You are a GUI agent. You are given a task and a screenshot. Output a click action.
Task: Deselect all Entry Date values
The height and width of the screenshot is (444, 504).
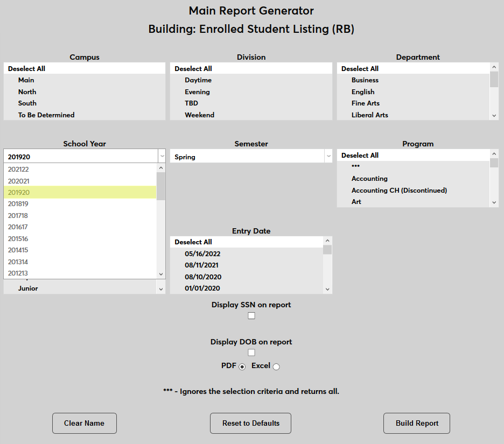pos(194,242)
